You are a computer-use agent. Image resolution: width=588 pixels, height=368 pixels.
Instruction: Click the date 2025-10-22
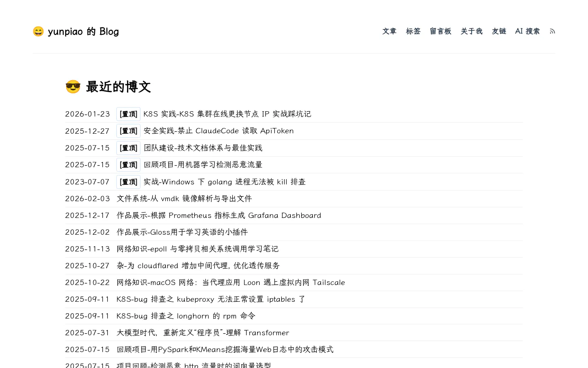(88, 283)
